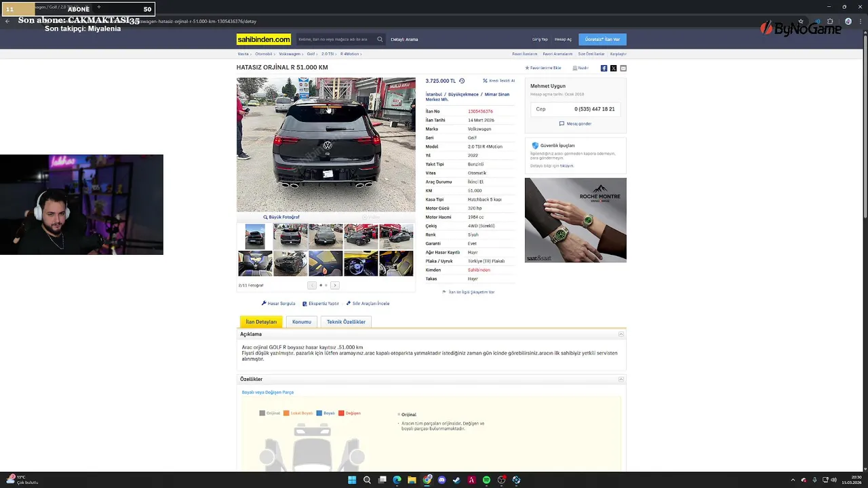Open the price history clock icon
Image resolution: width=868 pixels, height=488 pixels.
coord(462,81)
